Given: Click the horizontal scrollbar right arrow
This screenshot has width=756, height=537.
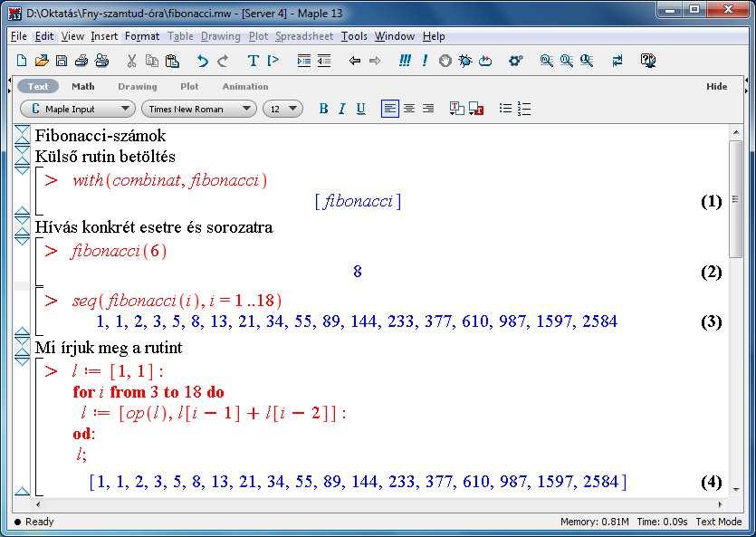Looking at the screenshot, I should click(x=721, y=504).
